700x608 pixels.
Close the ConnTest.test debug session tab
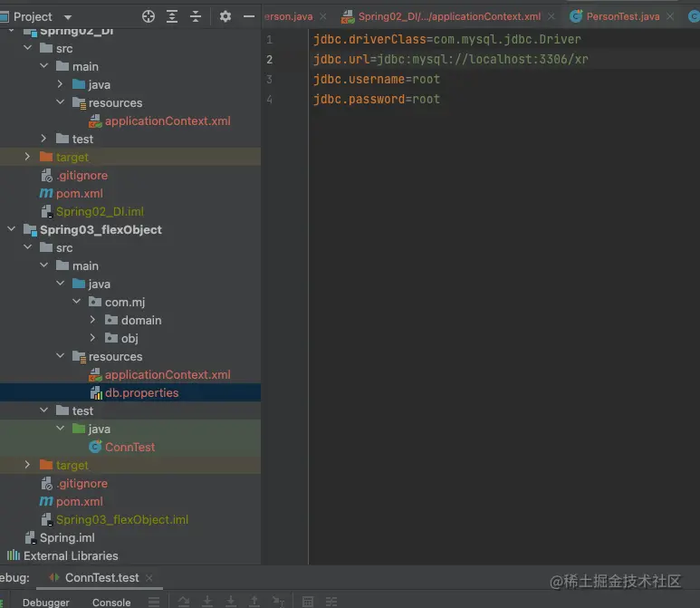click(149, 578)
